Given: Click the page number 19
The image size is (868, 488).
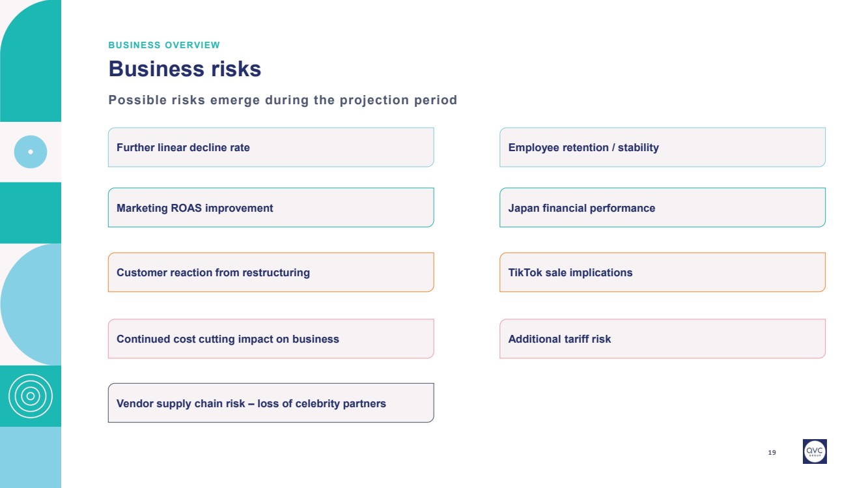Looking at the screenshot, I should [x=772, y=452].
